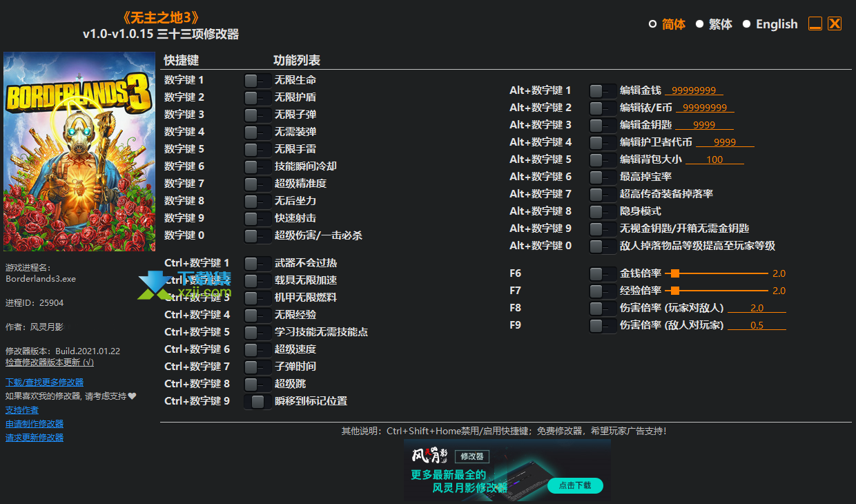The image size is (856, 504).
Task: Enable 编辑金钥匙 switch
Action: (603, 125)
